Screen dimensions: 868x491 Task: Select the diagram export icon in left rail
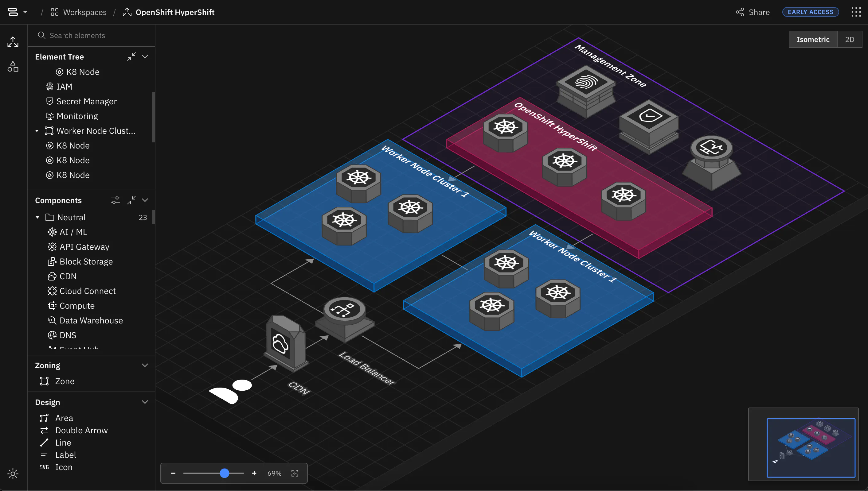pos(13,42)
